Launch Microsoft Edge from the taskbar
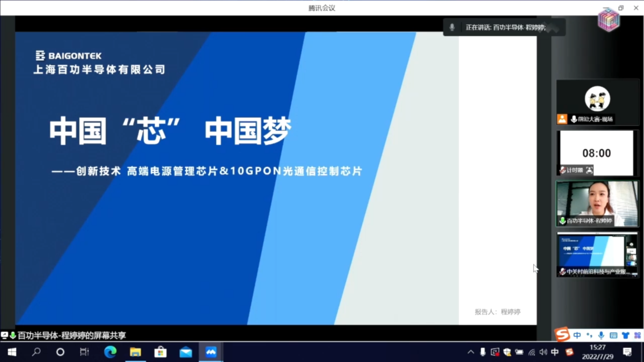This screenshot has width=644, height=362. coord(110,352)
